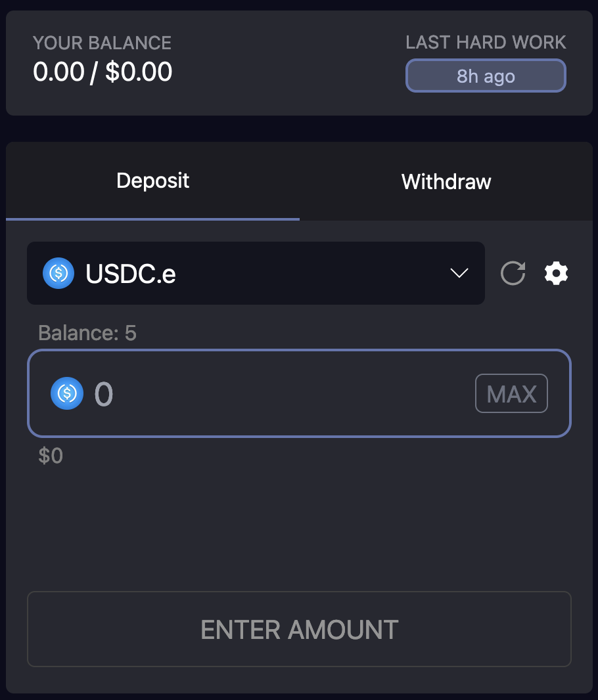Expand the token selector chevron arrow
The image size is (598, 700).
(459, 273)
